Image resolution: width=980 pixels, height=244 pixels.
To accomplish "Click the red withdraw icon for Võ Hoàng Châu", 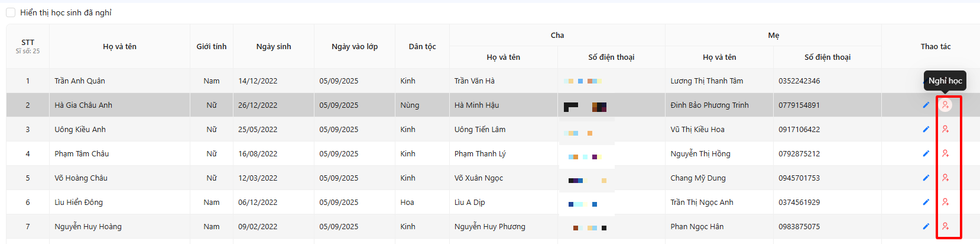I will [945, 178].
